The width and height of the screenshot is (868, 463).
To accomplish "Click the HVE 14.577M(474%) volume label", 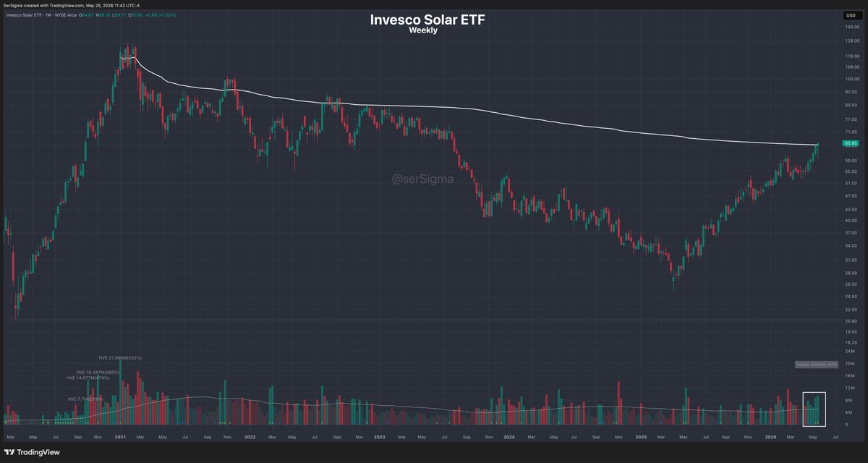I will [88, 378].
